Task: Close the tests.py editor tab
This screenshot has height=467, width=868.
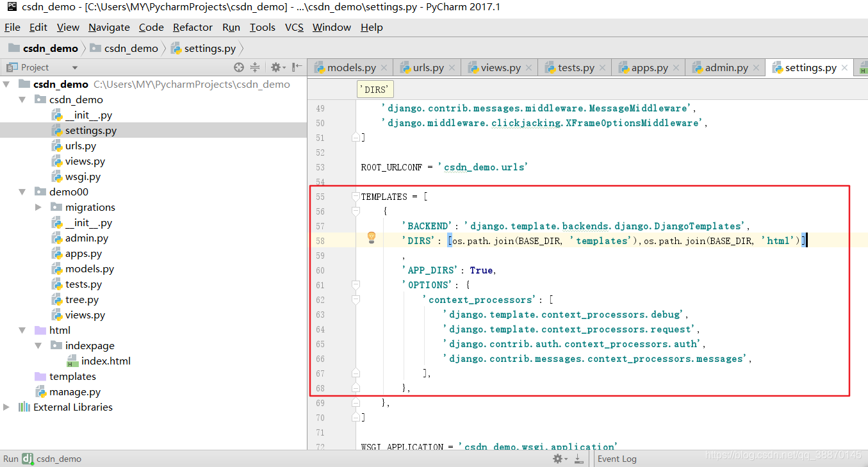Action: pos(602,68)
